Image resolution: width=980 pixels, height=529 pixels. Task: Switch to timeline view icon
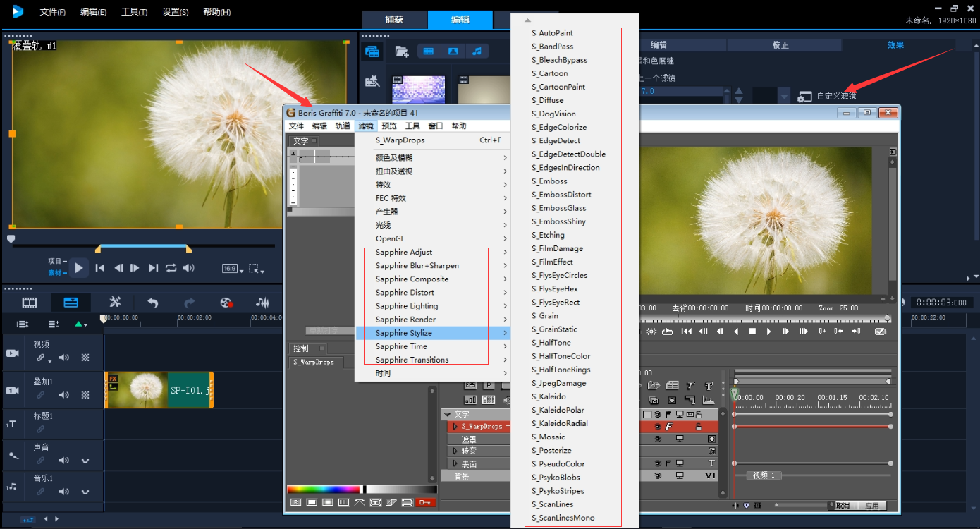[71, 303]
